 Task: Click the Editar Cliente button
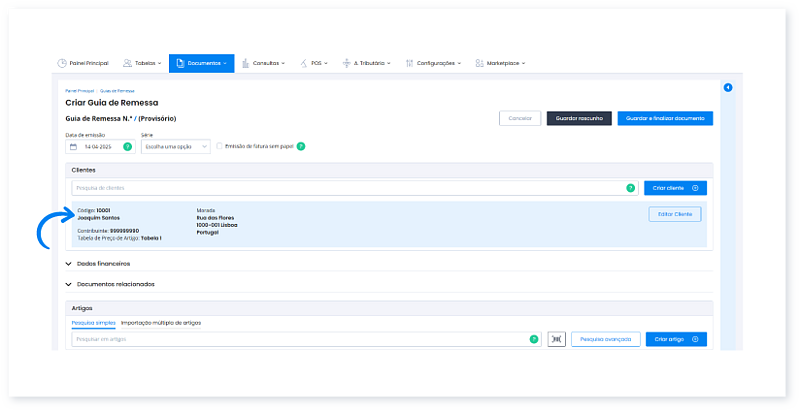(675, 214)
